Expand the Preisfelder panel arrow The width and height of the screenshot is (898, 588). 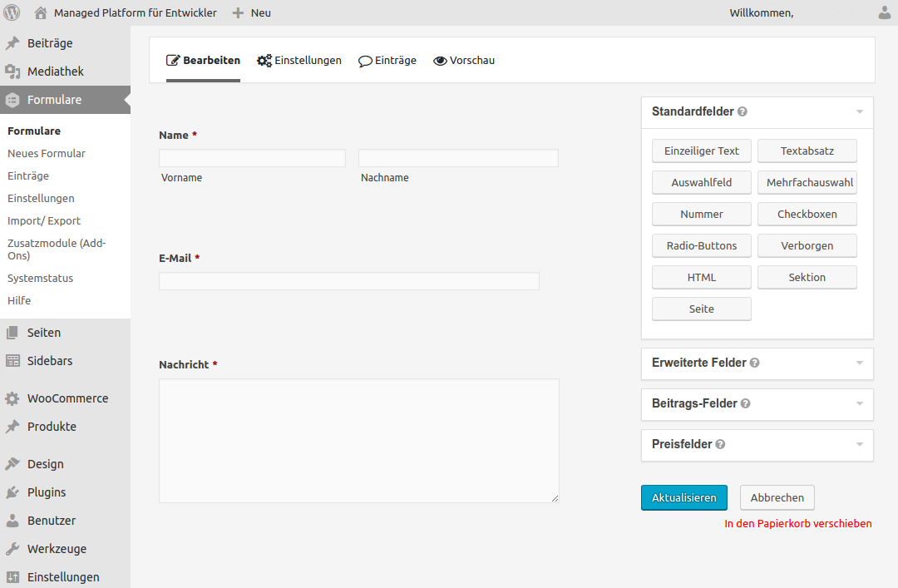pyautogui.click(x=860, y=444)
